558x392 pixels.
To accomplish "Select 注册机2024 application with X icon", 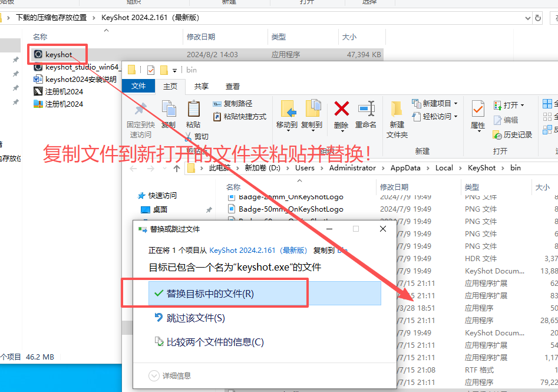I will point(58,91).
